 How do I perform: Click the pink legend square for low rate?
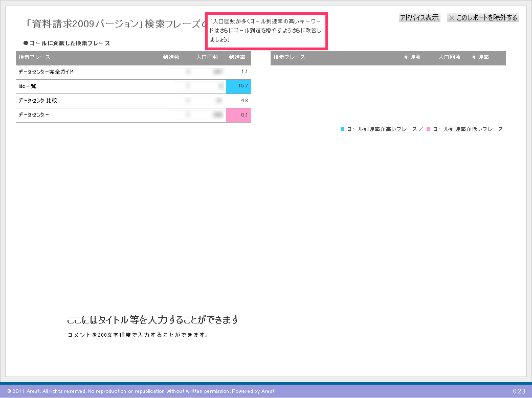tap(429, 129)
